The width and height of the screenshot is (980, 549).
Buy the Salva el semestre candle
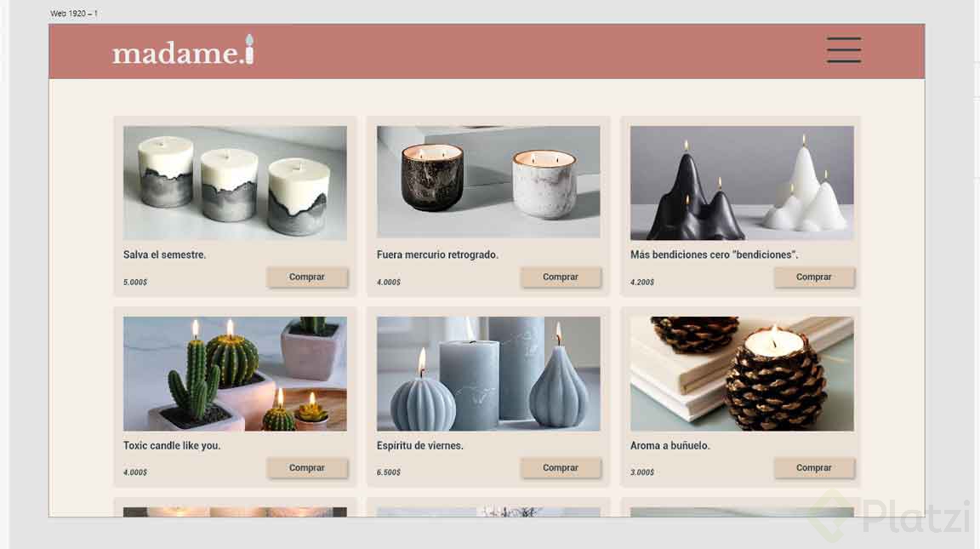307,277
